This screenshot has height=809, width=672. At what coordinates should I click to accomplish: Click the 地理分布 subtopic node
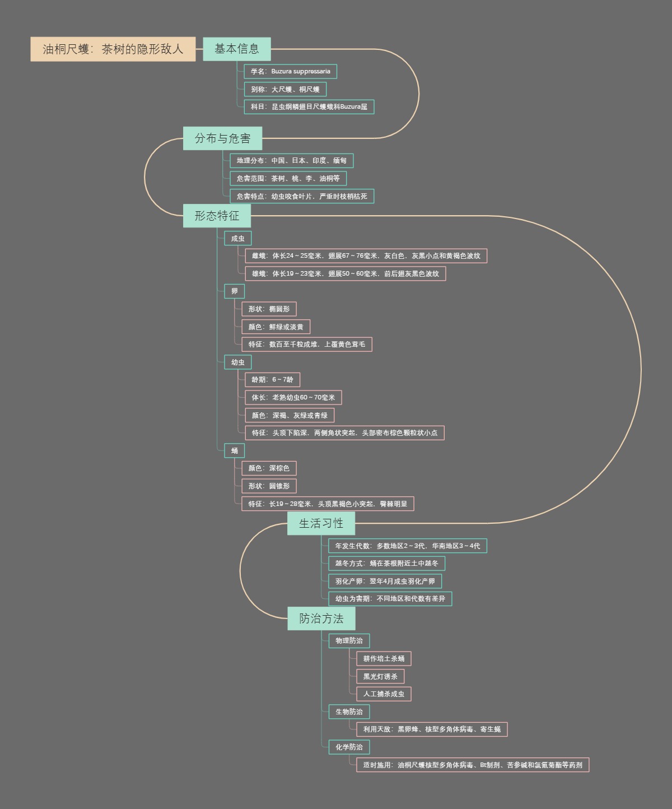tap(291, 161)
